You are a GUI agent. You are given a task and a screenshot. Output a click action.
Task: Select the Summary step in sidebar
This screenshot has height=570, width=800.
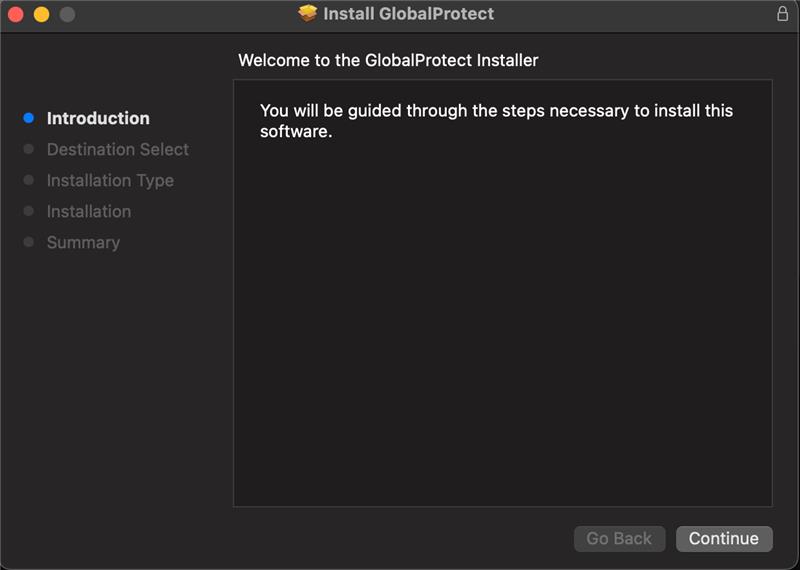pyautogui.click(x=83, y=242)
